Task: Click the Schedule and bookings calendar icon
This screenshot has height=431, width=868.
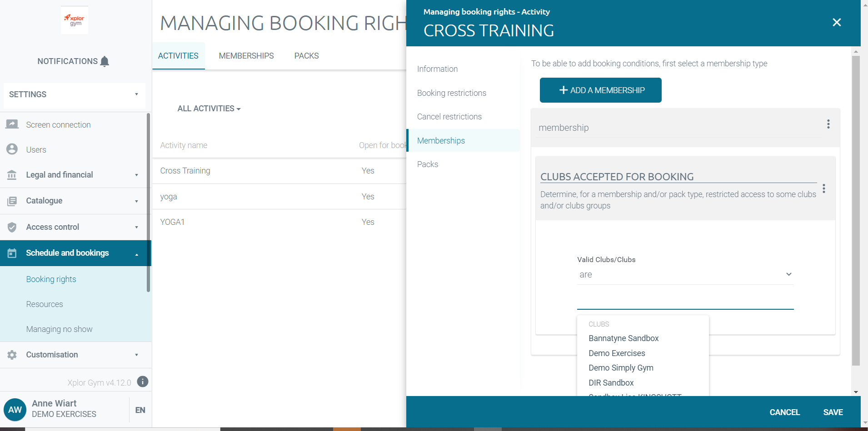Action: pyautogui.click(x=12, y=253)
